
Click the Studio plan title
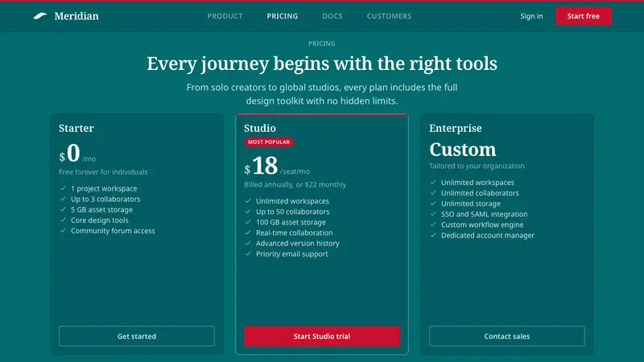260,128
